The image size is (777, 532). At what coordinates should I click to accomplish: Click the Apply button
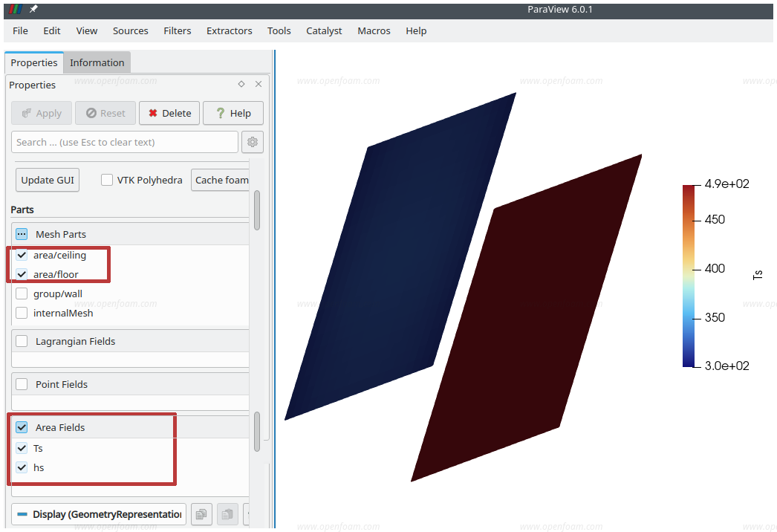pyautogui.click(x=42, y=113)
